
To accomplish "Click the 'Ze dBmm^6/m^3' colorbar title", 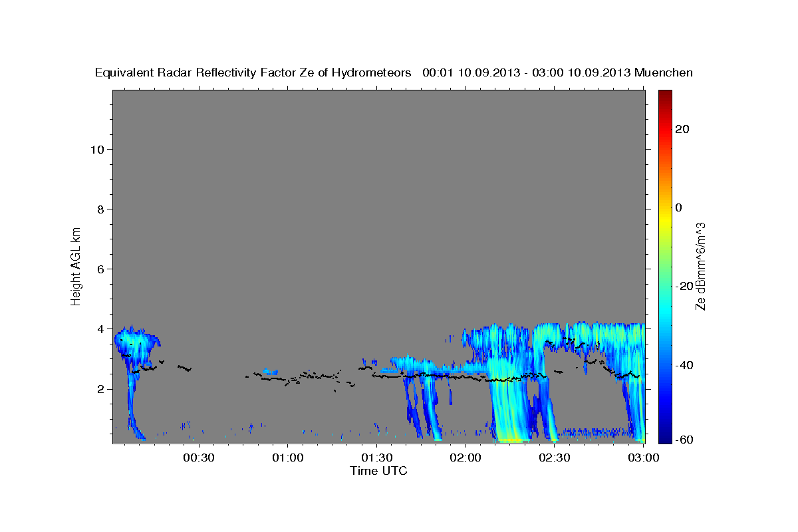I will pyautogui.click(x=700, y=266).
